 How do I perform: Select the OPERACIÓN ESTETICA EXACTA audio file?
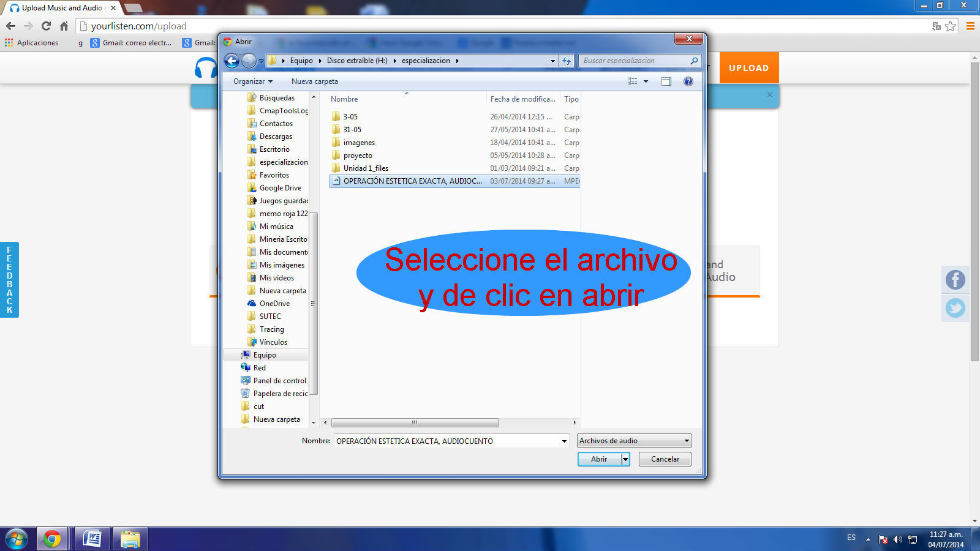tap(412, 181)
